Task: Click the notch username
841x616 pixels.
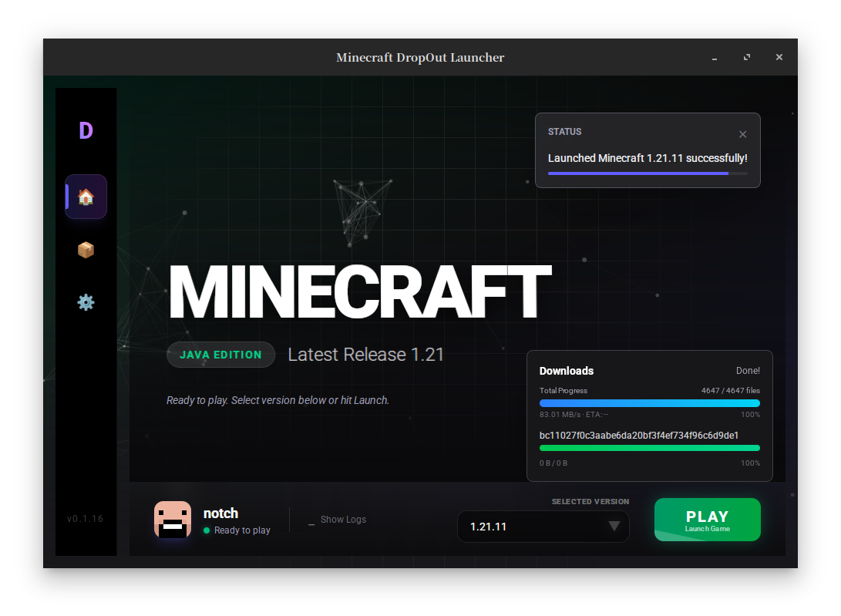Action: pyautogui.click(x=220, y=513)
